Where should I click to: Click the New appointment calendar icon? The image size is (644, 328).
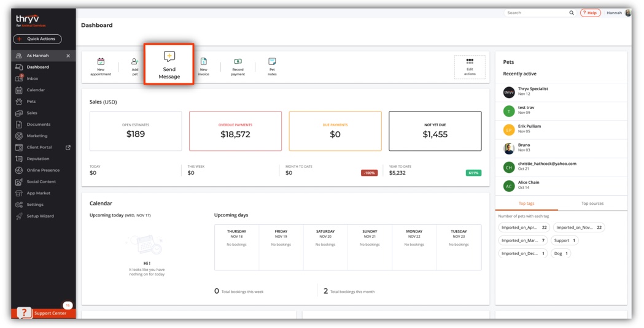click(x=101, y=62)
